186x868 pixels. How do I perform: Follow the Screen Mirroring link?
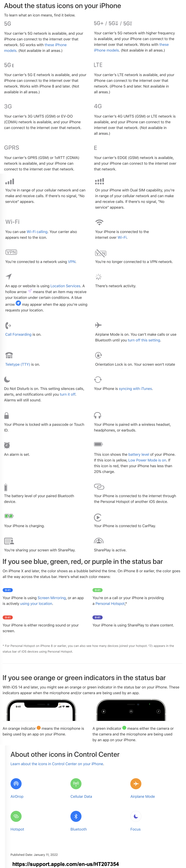click(52, 598)
